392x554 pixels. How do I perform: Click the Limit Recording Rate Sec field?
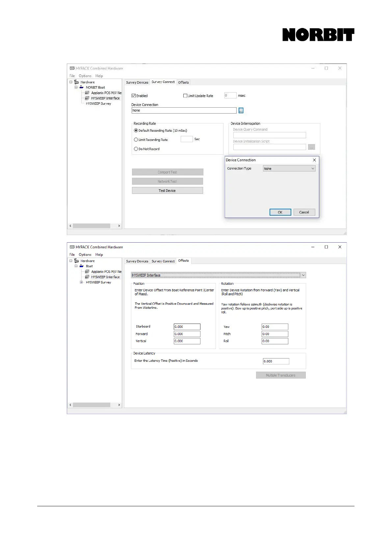coord(187,139)
